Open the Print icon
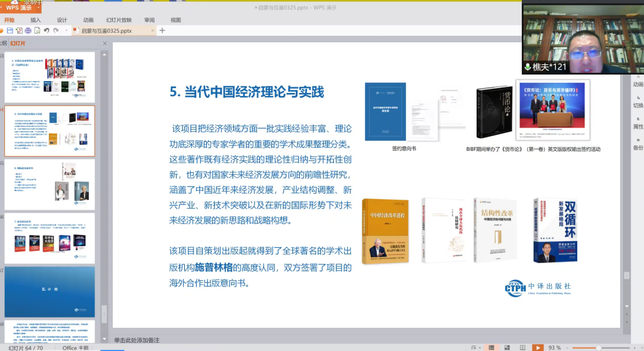644x351 pixels. (x=29, y=30)
